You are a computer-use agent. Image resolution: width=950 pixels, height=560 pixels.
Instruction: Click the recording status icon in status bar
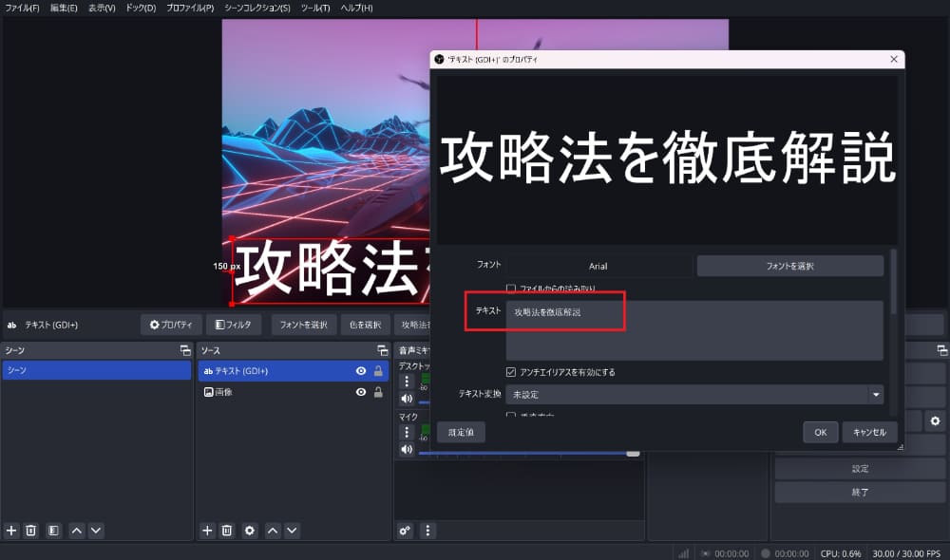pos(765,553)
